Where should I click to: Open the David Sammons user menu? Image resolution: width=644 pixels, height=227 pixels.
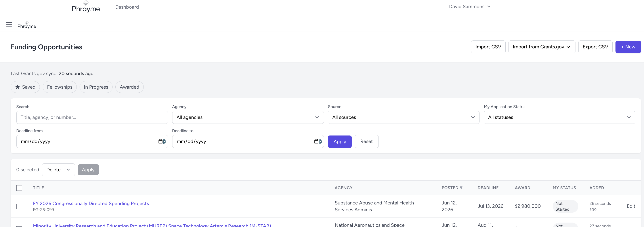click(x=470, y=7)
